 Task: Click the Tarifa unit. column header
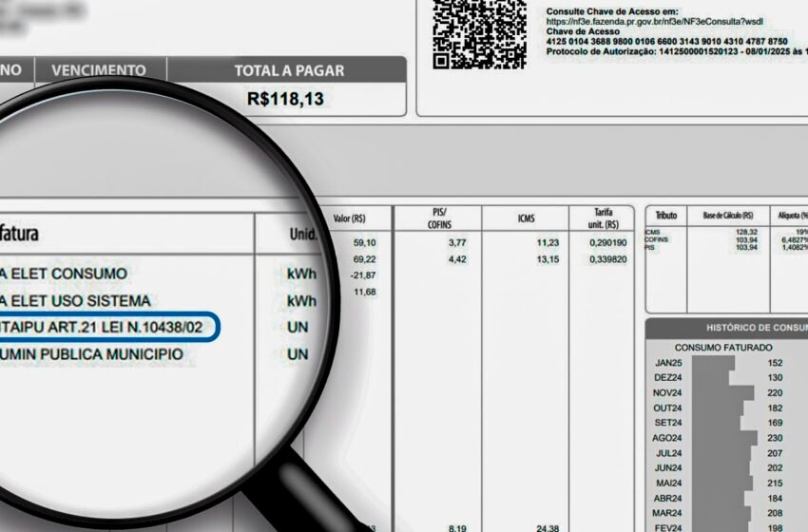[x=603, y=218]
